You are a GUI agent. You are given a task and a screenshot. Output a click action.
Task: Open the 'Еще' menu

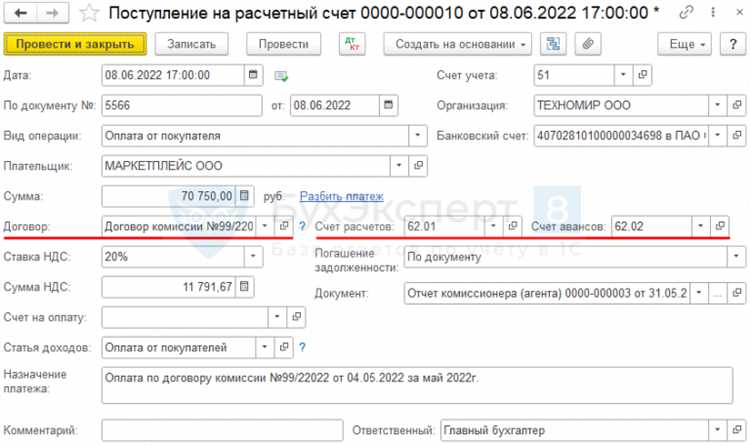[684, 44]
